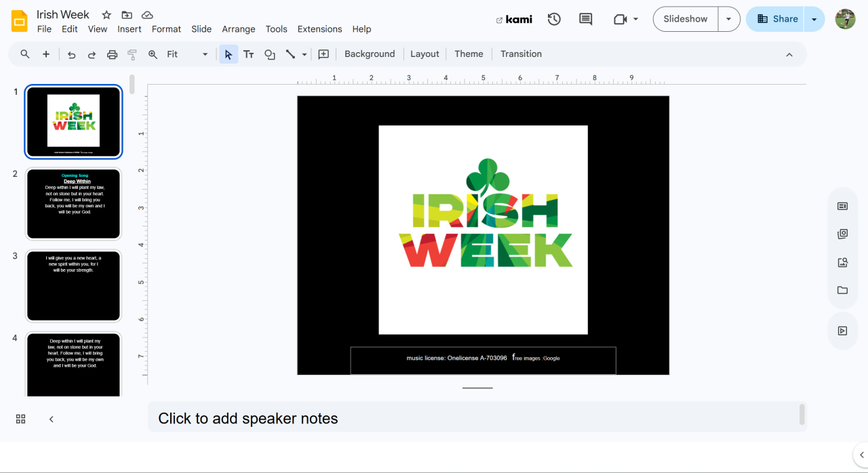This screenshot has width=868, height=473.
Task: Star the Irish Week presentation
Action: (x=106, y=15)
